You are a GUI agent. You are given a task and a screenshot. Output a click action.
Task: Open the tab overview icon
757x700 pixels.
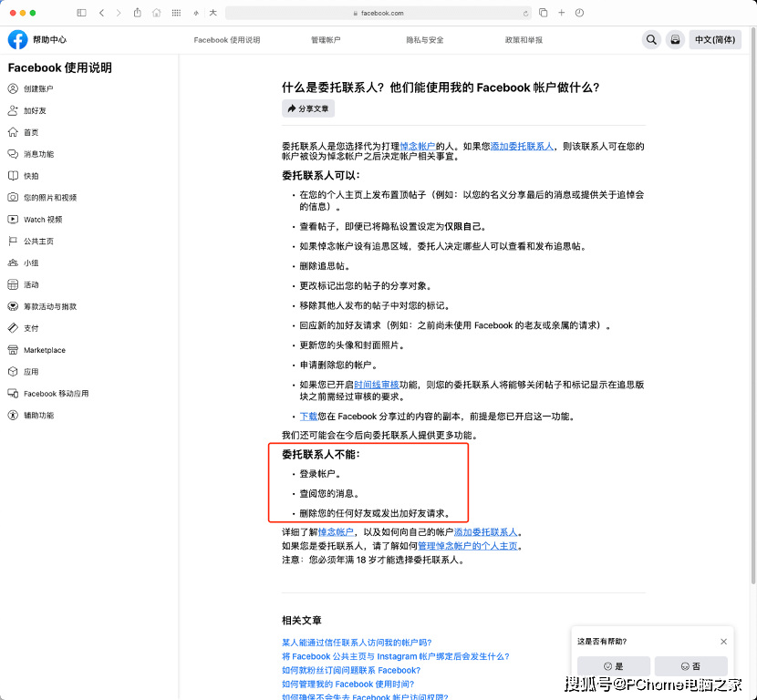pyautogui.click(x=544, y=13)
